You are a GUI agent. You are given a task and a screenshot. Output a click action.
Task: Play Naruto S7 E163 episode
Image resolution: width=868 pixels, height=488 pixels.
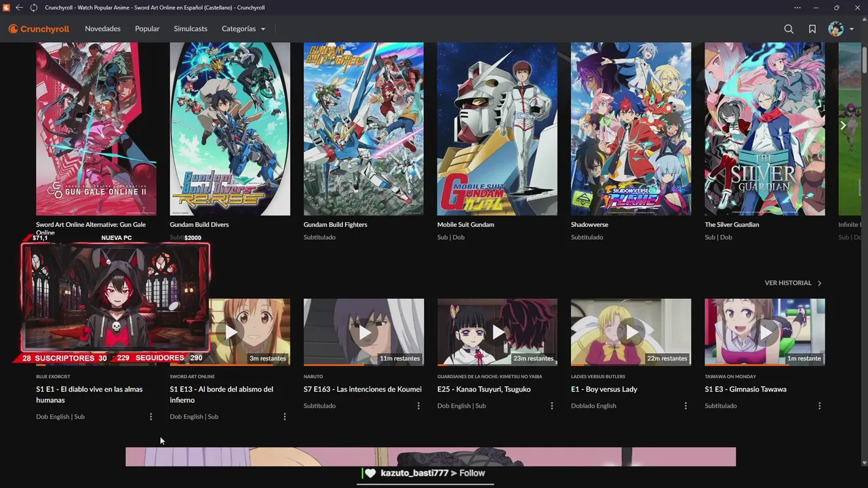363,332
